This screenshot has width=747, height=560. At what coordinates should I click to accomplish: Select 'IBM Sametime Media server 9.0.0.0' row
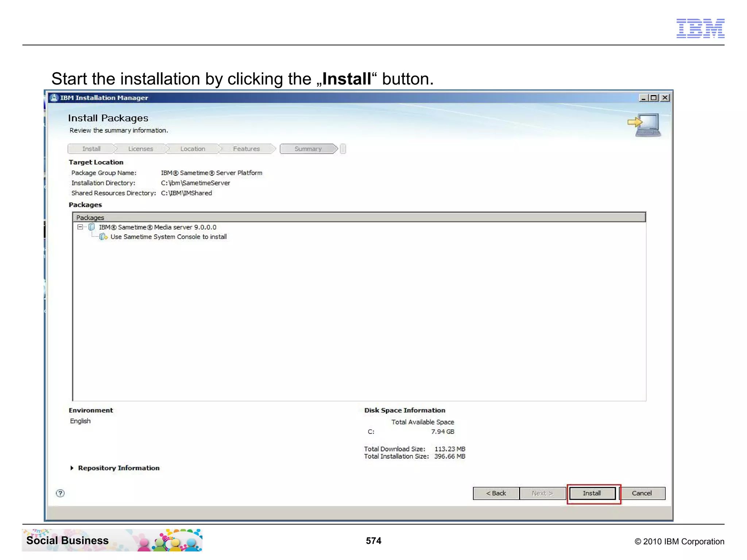pyautogui.click(x=158, y=227)
